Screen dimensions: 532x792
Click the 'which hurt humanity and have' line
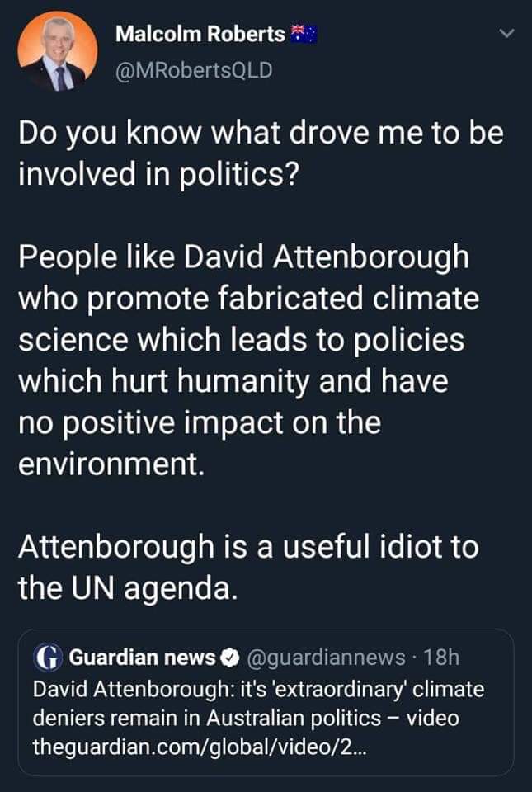[234, 381]
